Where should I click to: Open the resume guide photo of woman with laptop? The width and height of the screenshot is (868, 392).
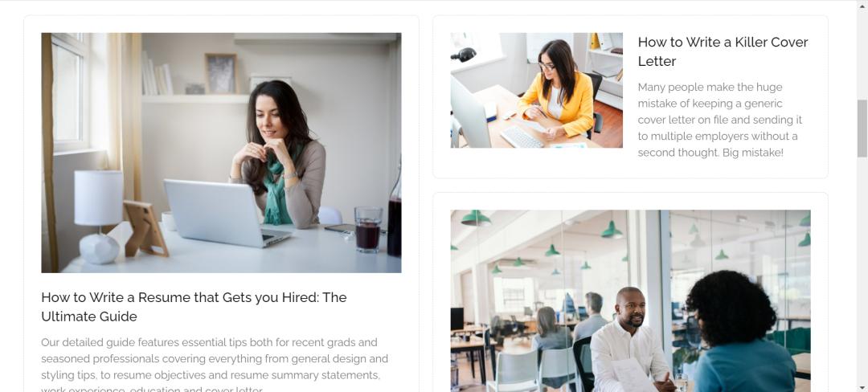pyautogui.click(x=221, y=153)
